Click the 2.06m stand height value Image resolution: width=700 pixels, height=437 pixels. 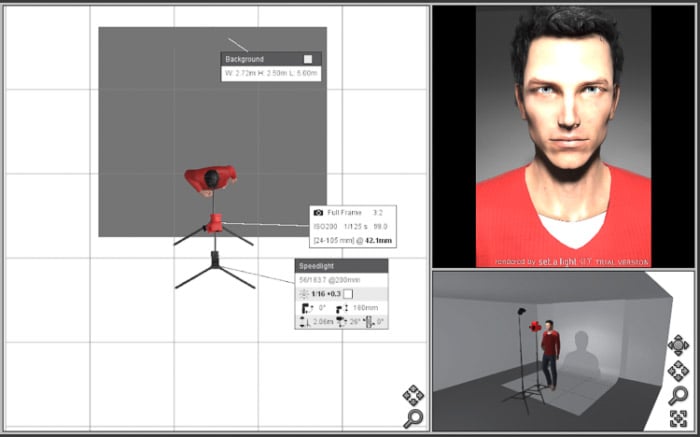tap(324, 322)
